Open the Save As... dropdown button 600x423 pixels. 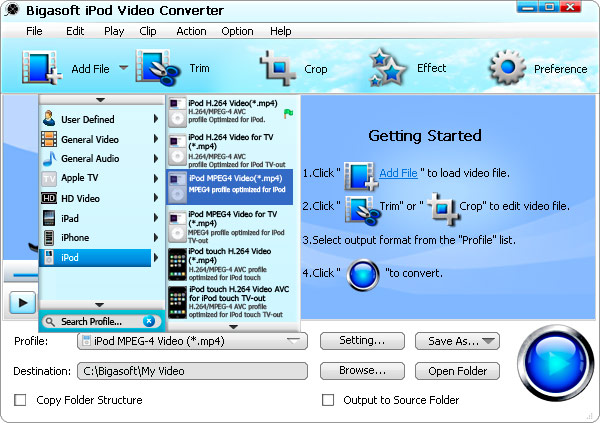pyautogui.click(x=458, y=341)
